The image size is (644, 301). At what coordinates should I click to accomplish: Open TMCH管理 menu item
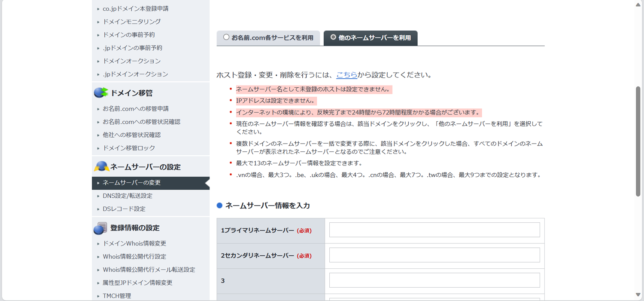click(117, 296)
